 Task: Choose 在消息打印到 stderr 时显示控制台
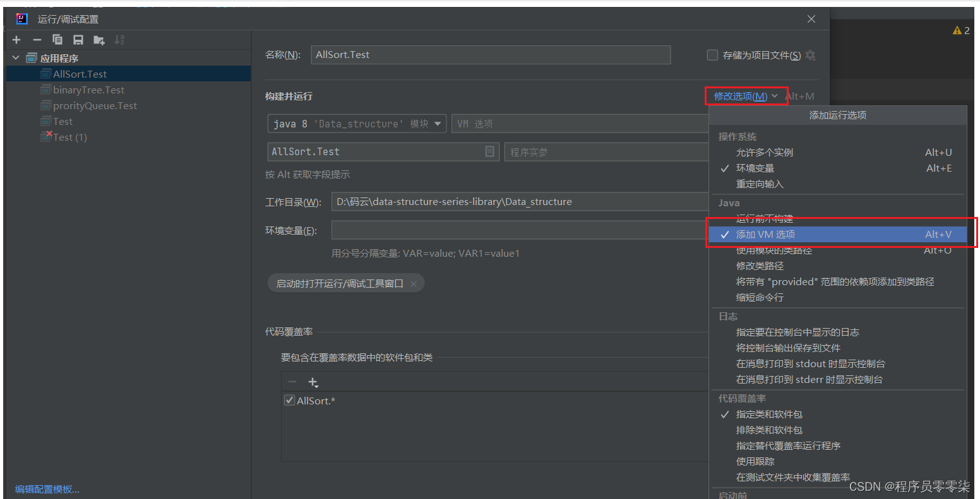(838, 380)
